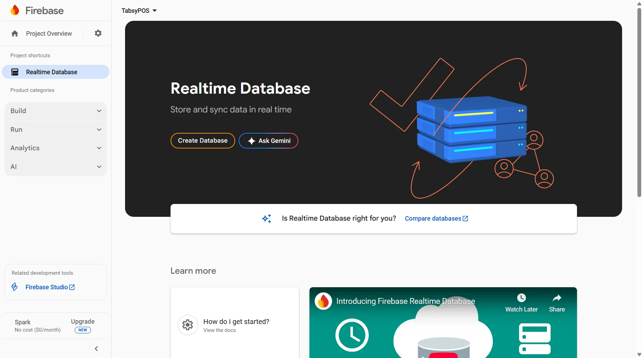Image resolution: width=644 pixels, height=358 pixels.
Task: Click the Realtime Database sidebar icon
Action: (15, 72)
